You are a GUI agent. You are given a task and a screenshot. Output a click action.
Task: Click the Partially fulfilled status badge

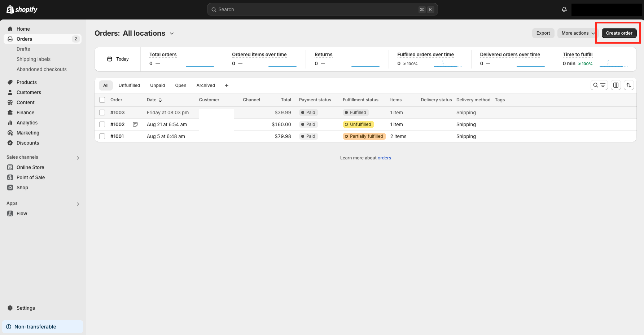(364, 136)
